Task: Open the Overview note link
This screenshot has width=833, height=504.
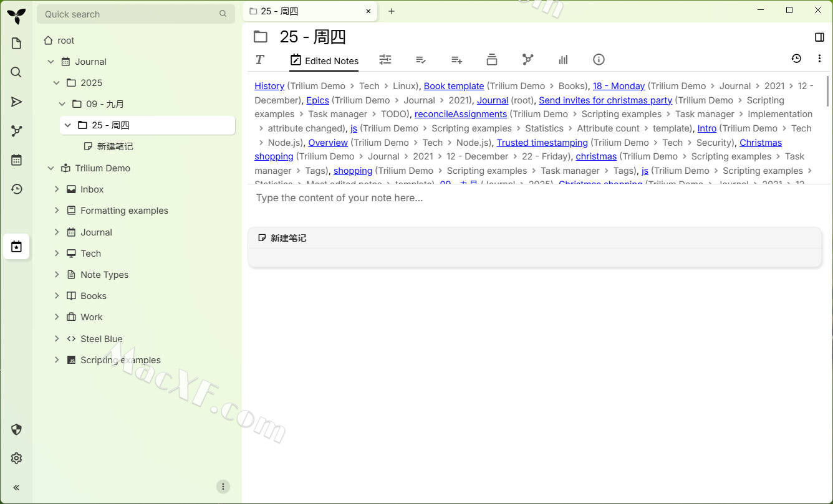Action: pyautogui.click(x=328, y=143)
